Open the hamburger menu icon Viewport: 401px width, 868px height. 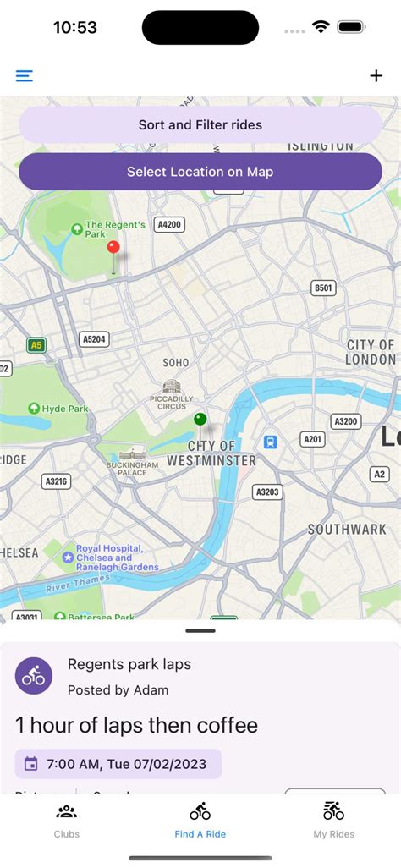25,76
